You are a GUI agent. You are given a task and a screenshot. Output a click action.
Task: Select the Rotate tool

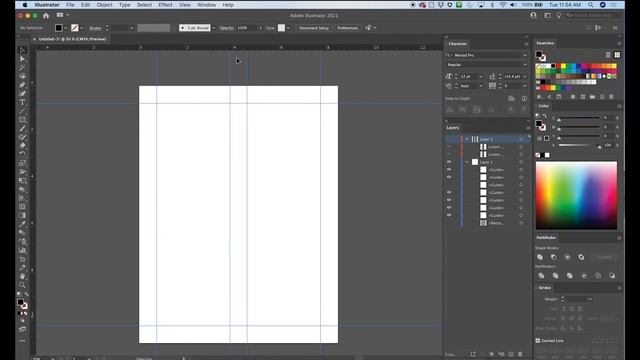click(22, 154)
